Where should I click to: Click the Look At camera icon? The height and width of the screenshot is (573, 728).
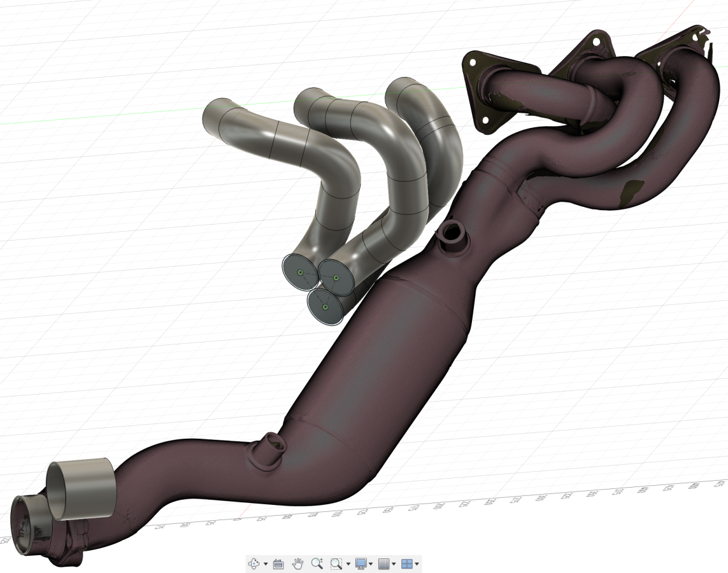[x=278, y=563]
